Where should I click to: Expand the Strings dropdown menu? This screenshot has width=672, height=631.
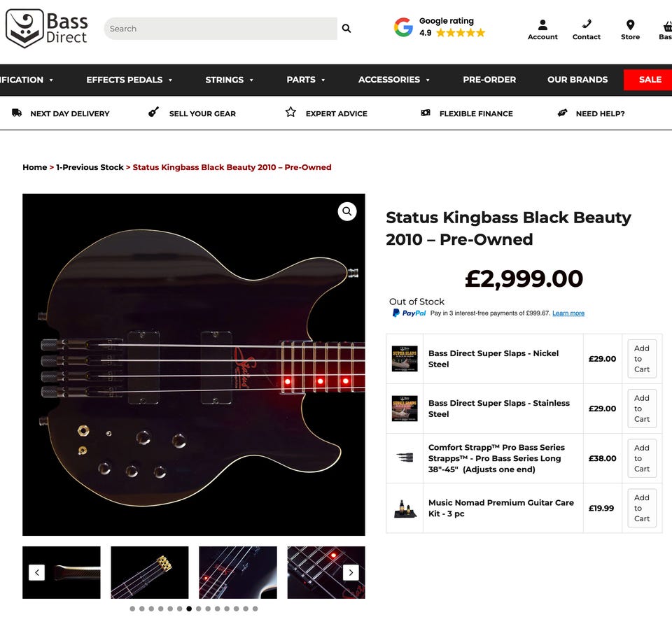click(229, 80)
